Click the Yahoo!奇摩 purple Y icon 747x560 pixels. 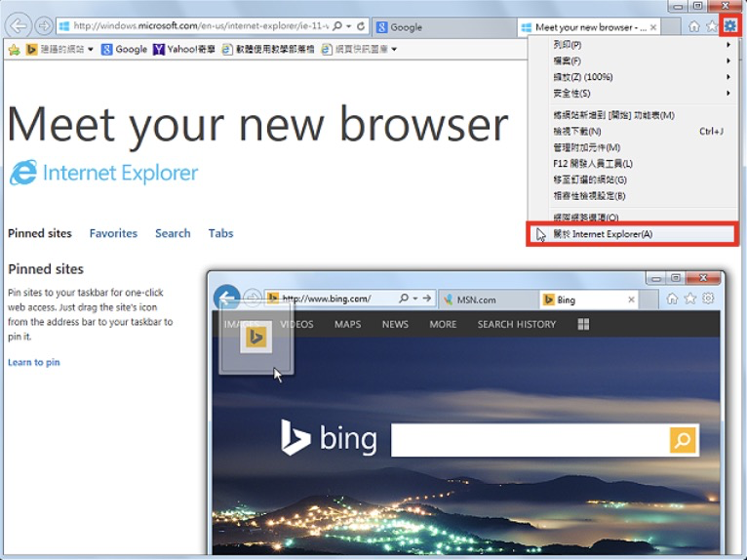click(159, 49)
